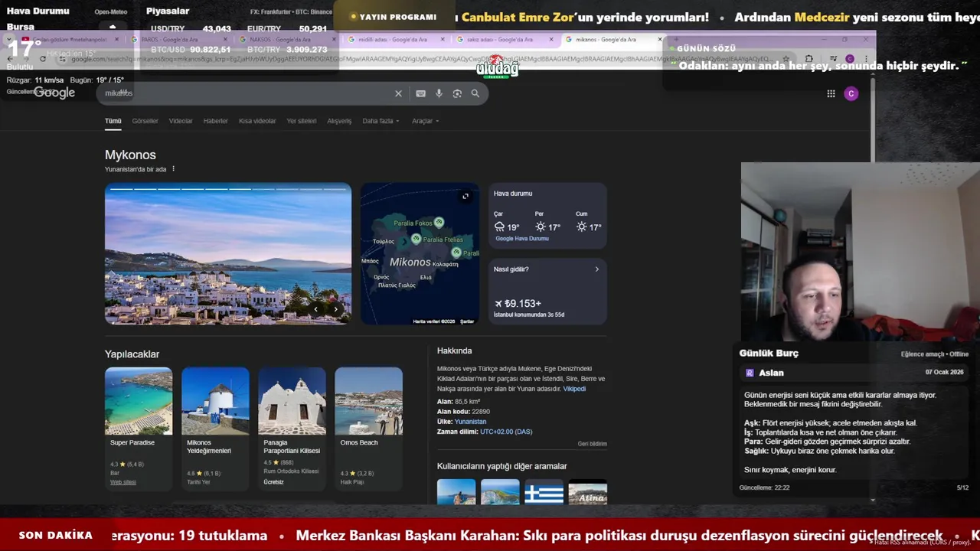This screenshot has height=551, width=980.
Task: Click the 'Mykonos' knowledge panel title
Action: [130, 155]
